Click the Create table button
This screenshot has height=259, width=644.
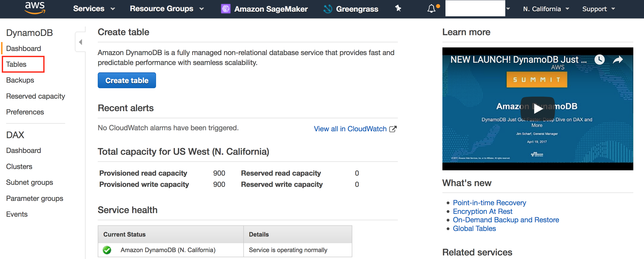coord(127,80)
